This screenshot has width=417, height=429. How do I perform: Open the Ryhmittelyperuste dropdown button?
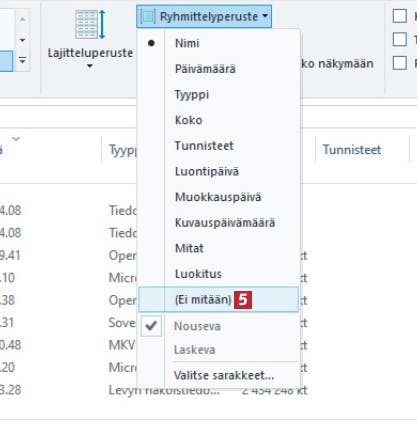tap(204, 16)
